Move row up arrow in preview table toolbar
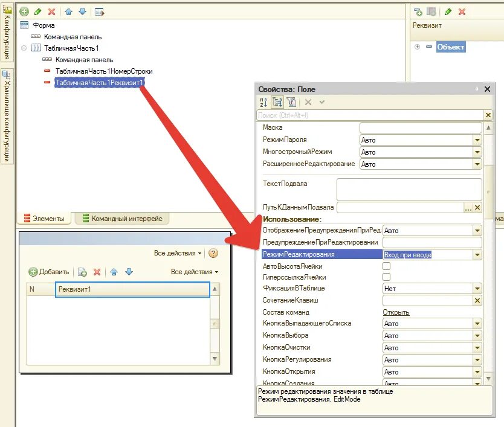The image size is (504, 427). [x=114, y=272]
